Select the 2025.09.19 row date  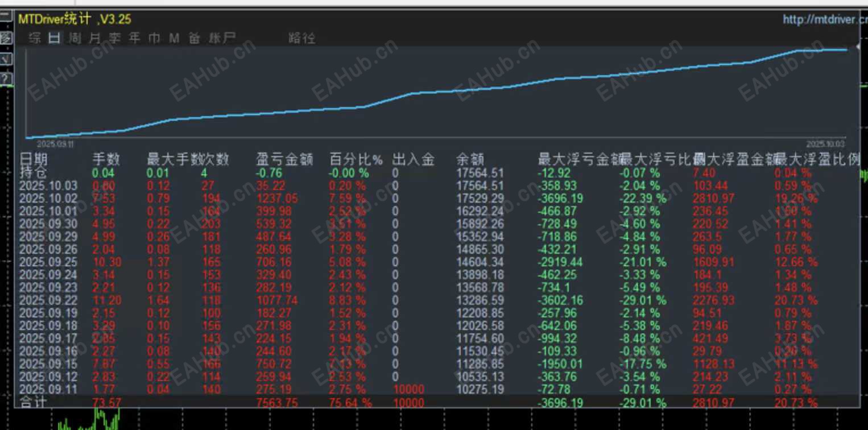point(48,313)
